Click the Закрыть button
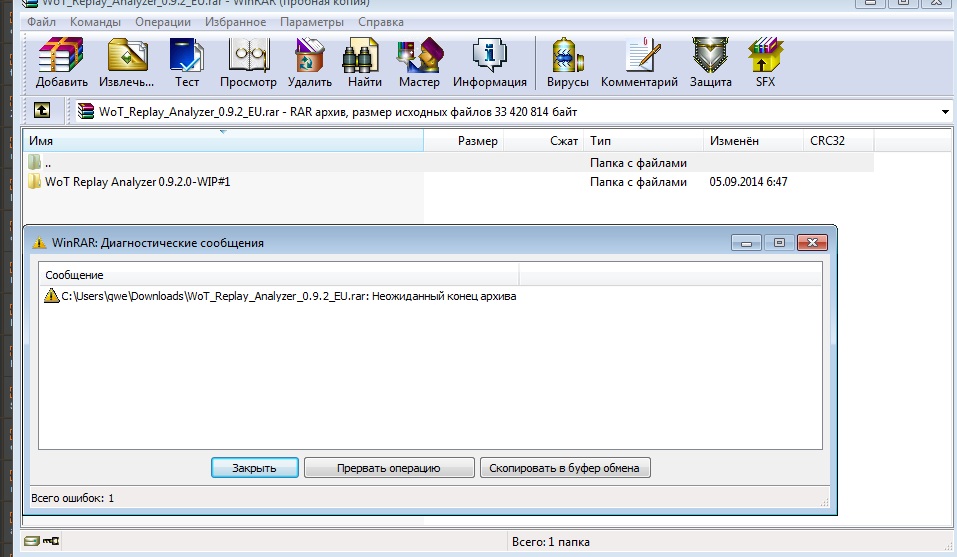957x557 pixels. [x=255, y=468]
